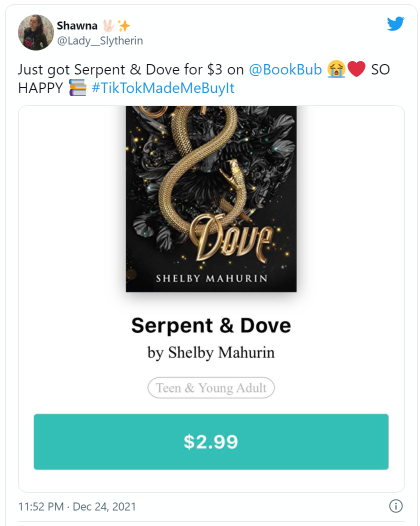The width and height of the screenshot is (420, 526).
Task: Click the SHELBY MAHURIN name on the cover
Action: pos(211,278)
